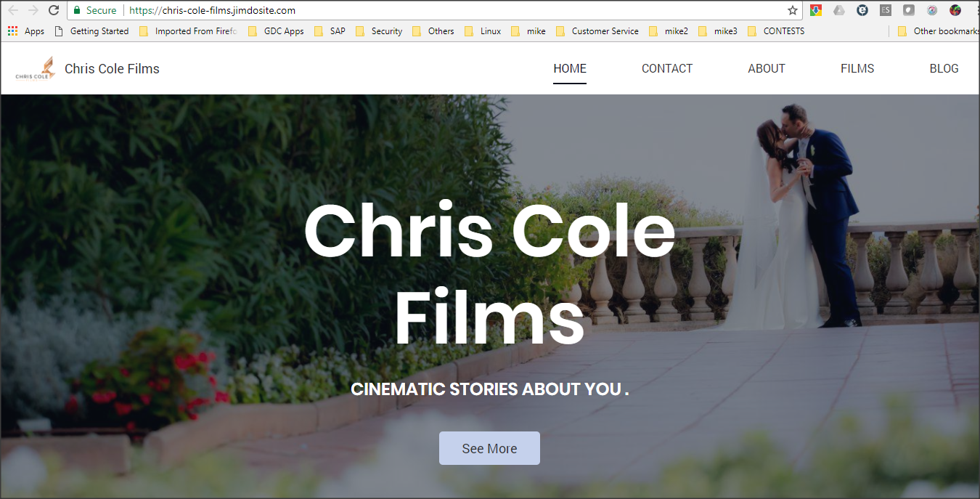Open the CONTESTS bookmarks folder
Viewport: 980px width, 499px height.
pyautogui.click(x=784, y=31)
